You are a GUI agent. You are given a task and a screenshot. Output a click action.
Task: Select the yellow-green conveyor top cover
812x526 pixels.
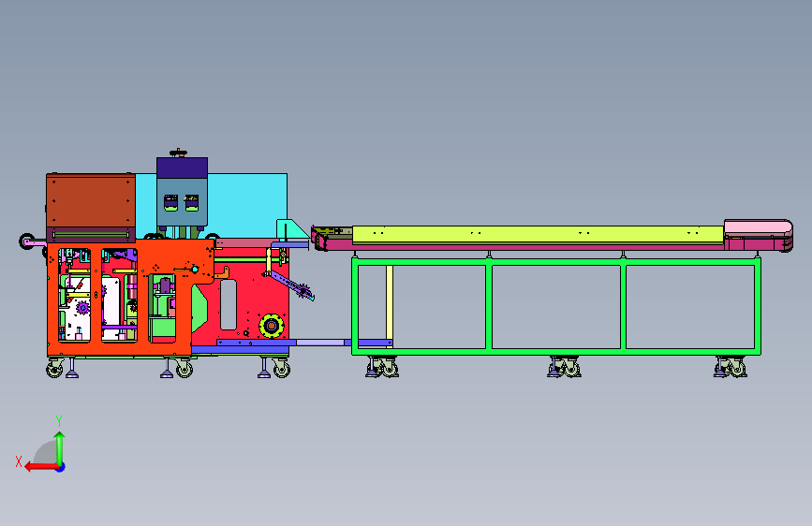coord(538,234)
